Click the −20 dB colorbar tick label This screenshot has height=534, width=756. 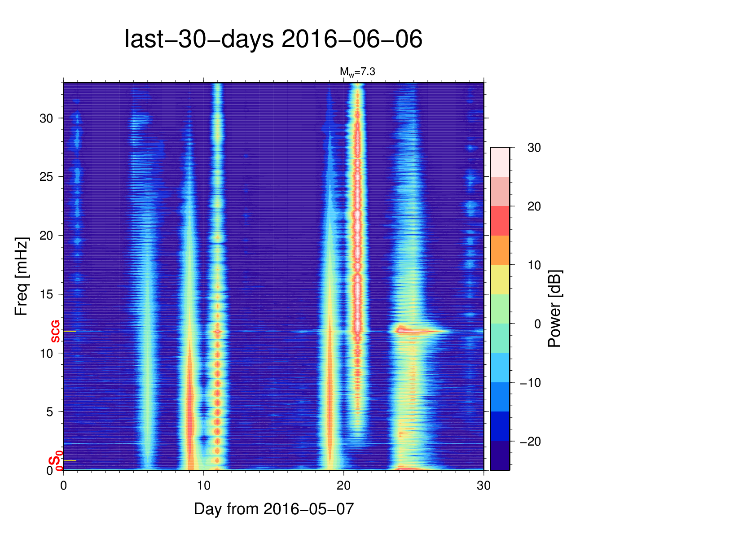click(x=530, y=442)
